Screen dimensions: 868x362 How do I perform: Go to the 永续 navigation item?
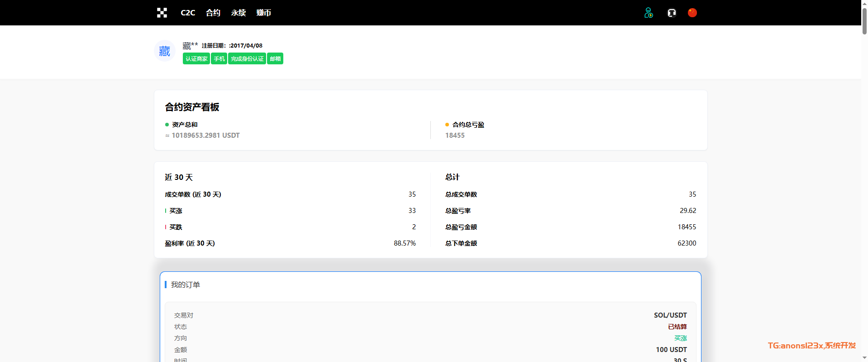click(x=238, y=13)
